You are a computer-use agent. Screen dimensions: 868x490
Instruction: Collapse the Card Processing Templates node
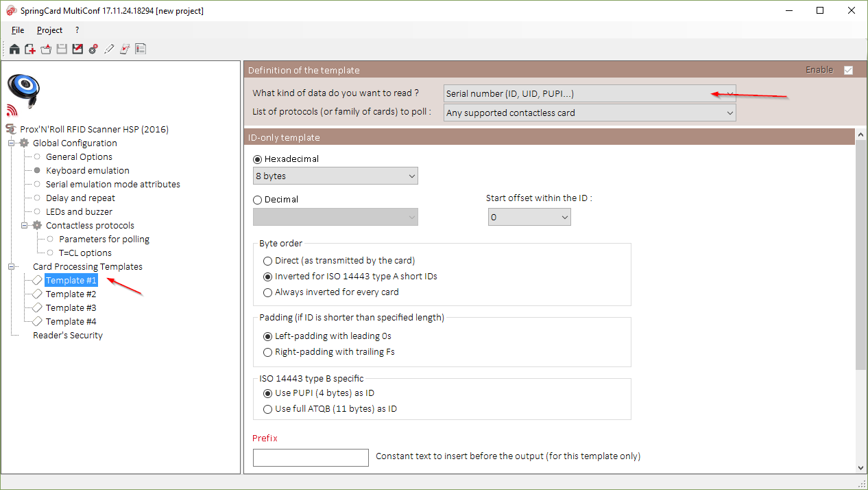[x=11, y=266]
